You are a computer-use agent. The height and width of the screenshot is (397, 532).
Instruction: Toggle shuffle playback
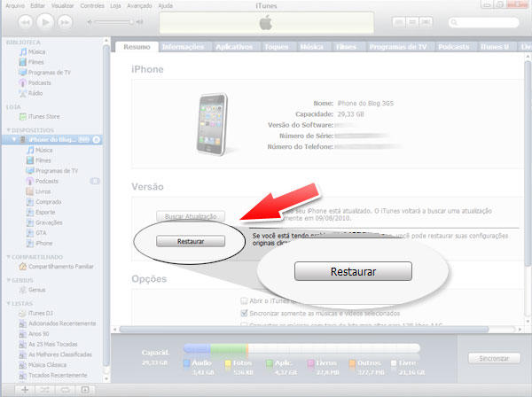coord(45,390)
